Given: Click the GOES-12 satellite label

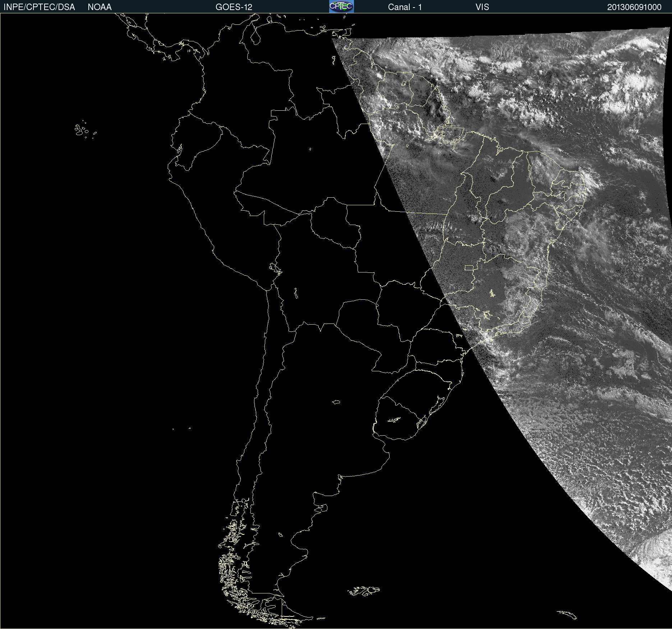Looking at the screenshot, I should point(234,7).
